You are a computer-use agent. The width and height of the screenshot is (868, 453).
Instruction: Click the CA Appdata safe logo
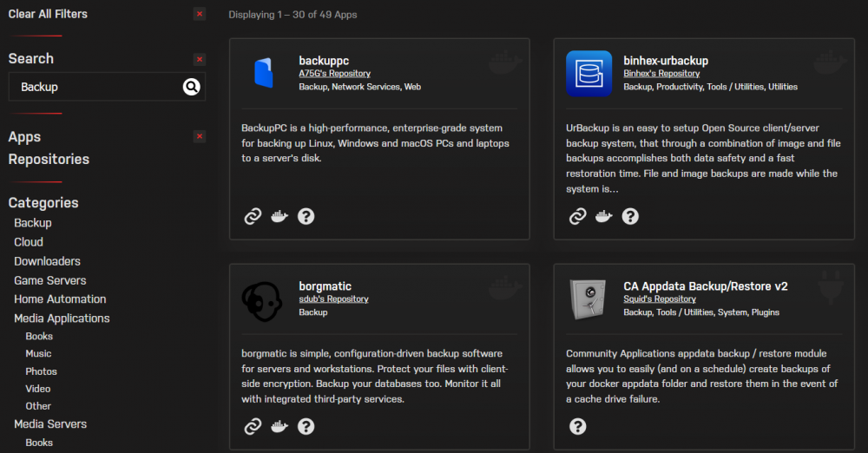click(588, 299)
